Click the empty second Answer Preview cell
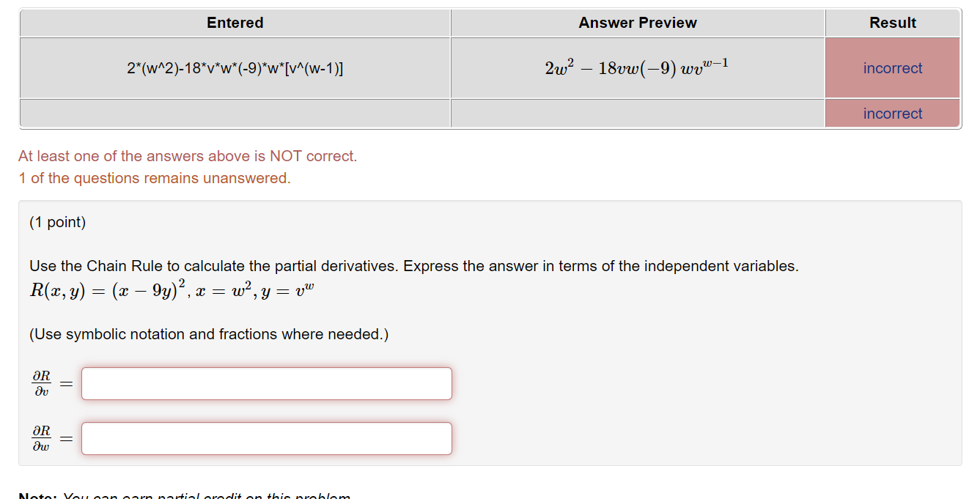Screen dimensions: 980x499 637,114
